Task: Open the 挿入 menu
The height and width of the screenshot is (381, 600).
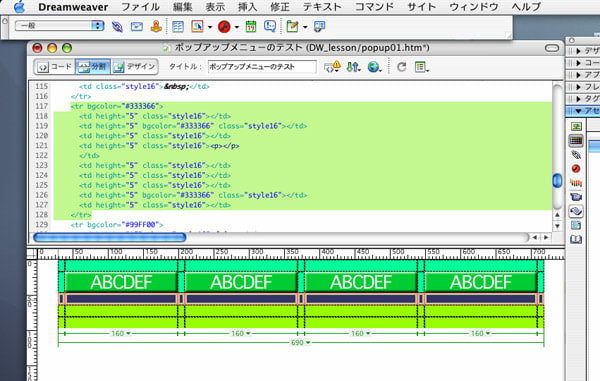Action: tap(248, 7)
